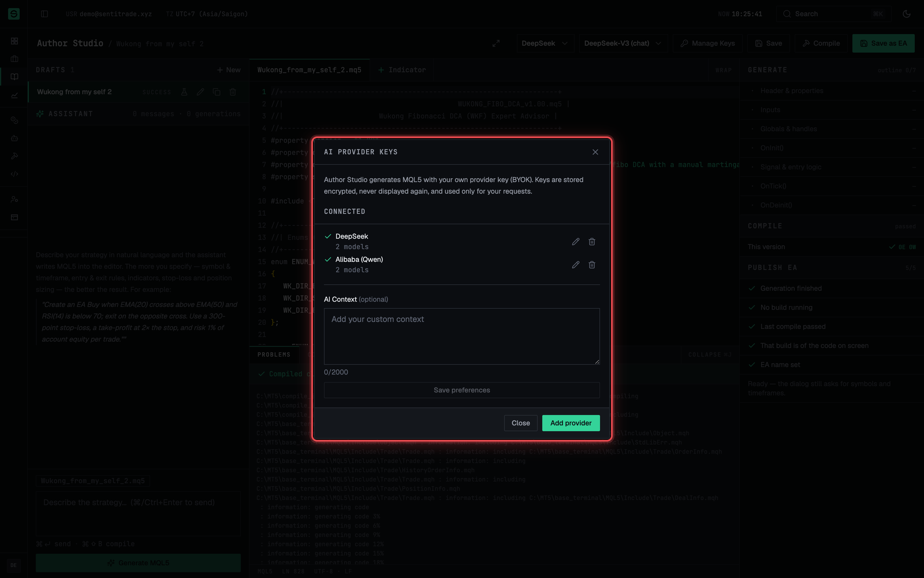Delete the Alibaba (Qwen) provider key
The height and width of the screenshot is (578, 924).
click(592, 264)
